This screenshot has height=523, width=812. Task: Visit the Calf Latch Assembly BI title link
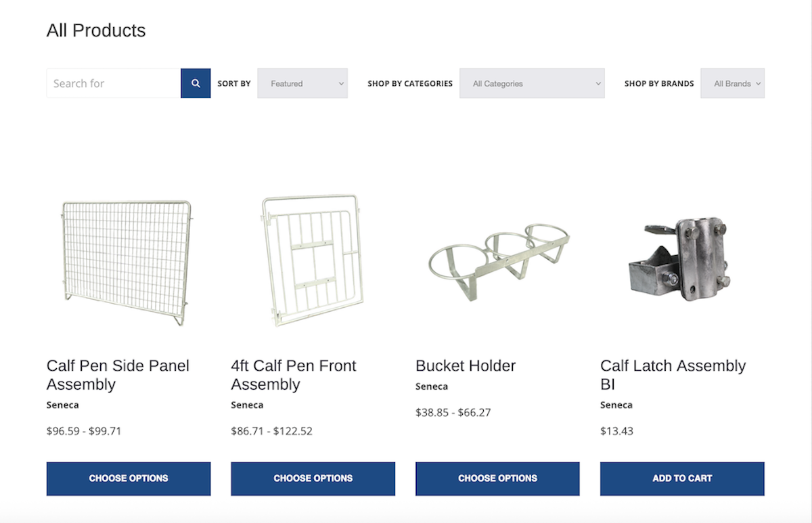(673, 375)
